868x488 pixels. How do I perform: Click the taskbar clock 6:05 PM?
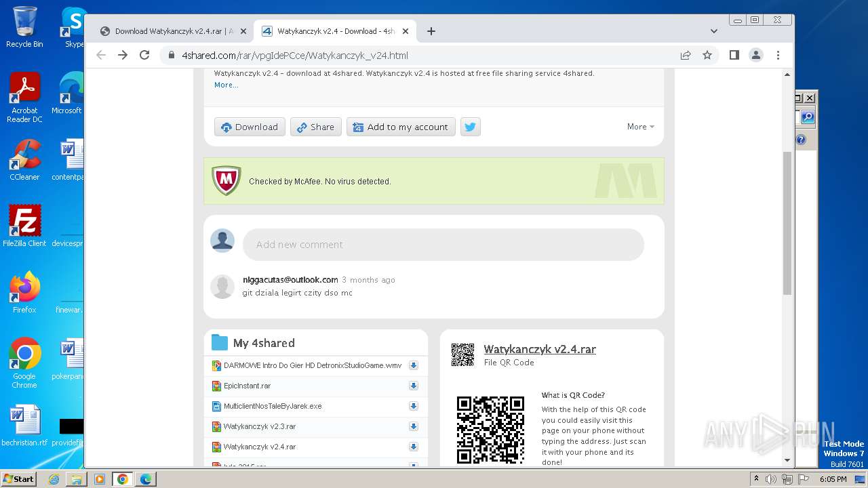pyautogui.click(x=833, y=479)
